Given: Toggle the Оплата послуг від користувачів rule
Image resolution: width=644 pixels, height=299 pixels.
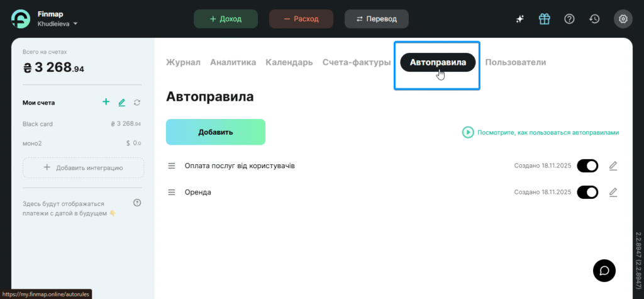Looking at the screenshot, I should click(587, 166).
